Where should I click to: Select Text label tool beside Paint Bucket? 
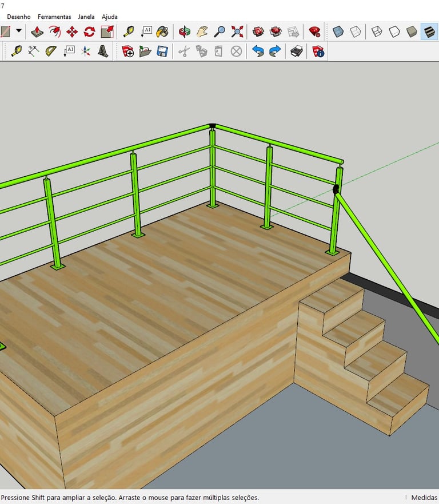(146, 31)
